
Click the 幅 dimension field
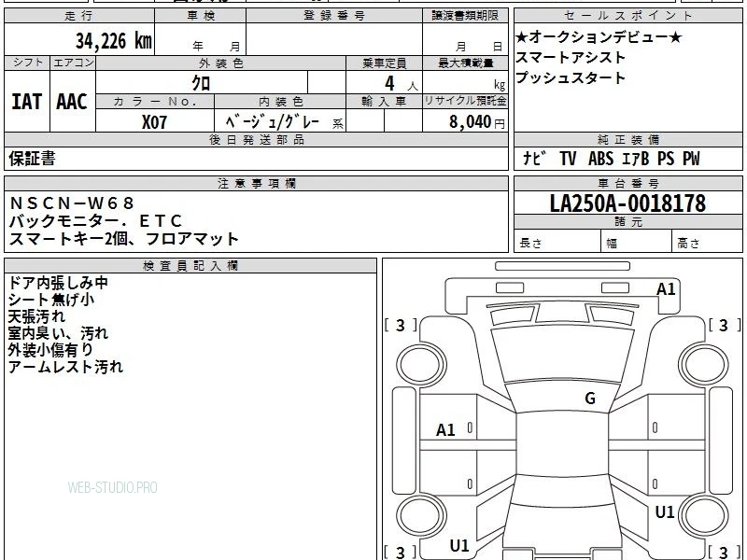click(x=637, y=243)
